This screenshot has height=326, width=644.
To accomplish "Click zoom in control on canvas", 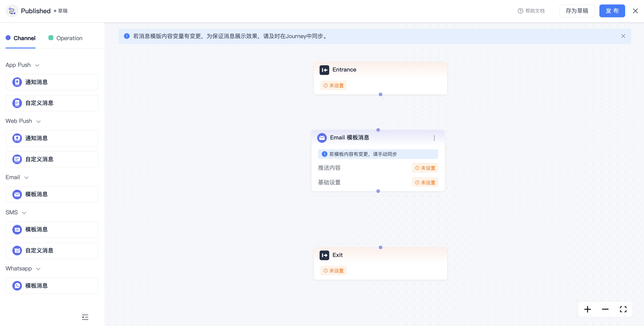I will pyautogui.click(x=587, y=309).
